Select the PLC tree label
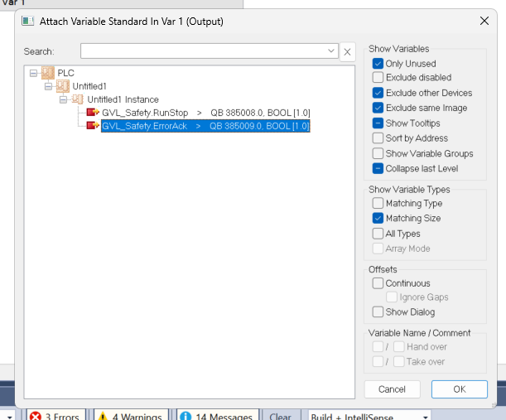Screen dimensions: 506x420 65,73
